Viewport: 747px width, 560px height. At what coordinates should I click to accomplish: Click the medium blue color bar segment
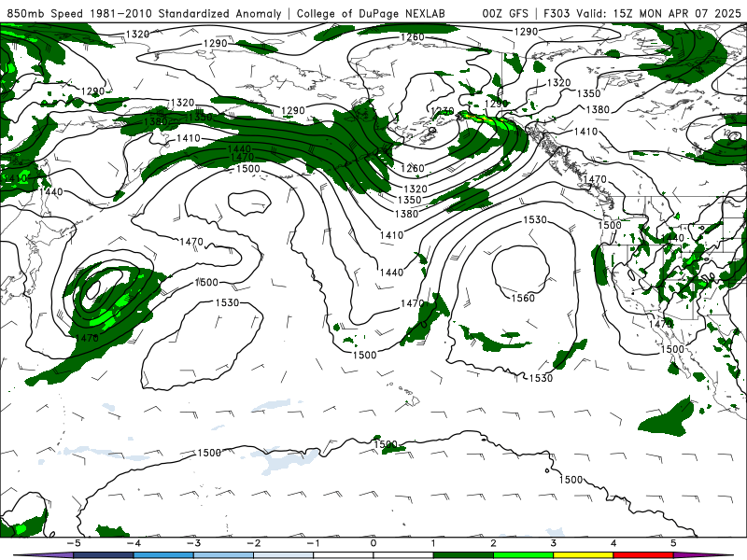coord(162,555)
